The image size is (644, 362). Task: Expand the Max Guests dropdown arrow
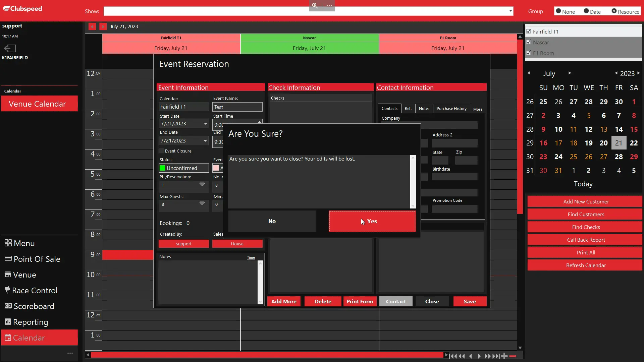[202, 203]
